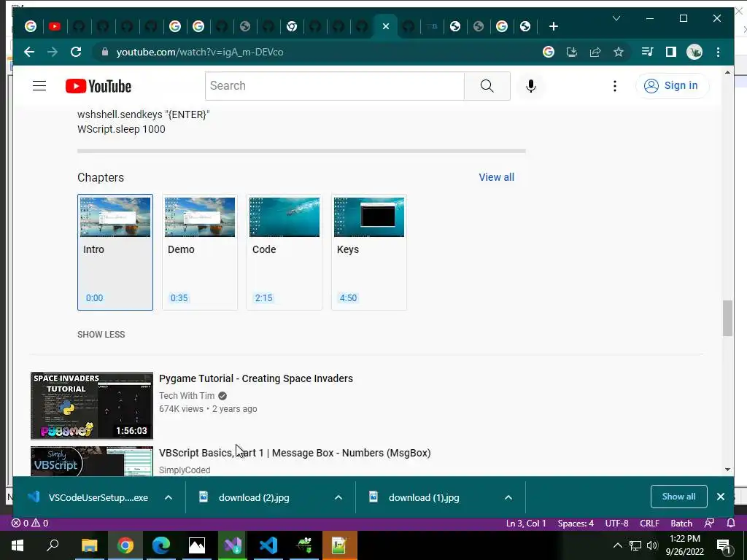Click Ln 3, Col 1 in VS Code status bar
The image size is (747, 560).
click(x=526, y=524)
